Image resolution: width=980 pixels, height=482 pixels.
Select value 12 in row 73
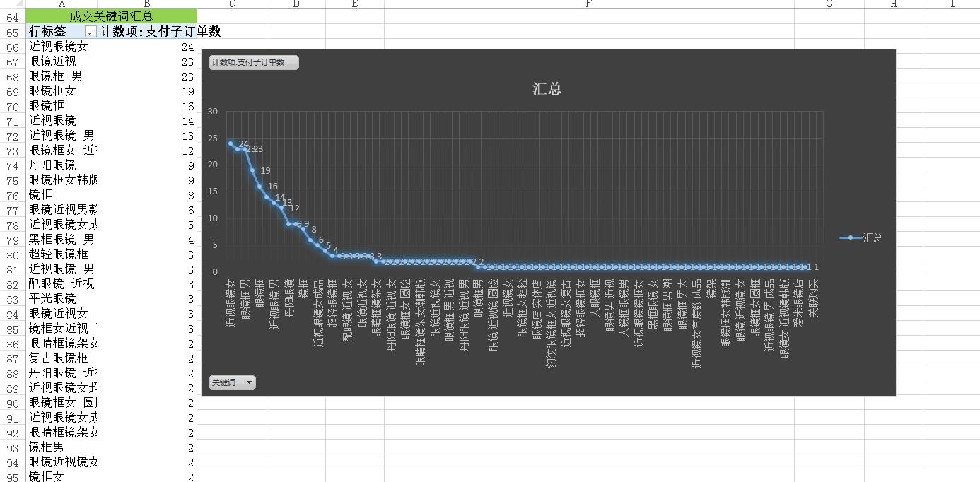click(x=147, y=151)
